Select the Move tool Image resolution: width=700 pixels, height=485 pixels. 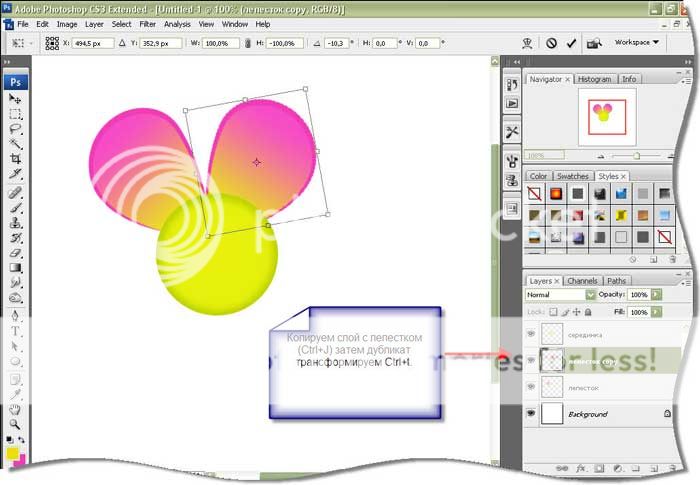(16, 99)
